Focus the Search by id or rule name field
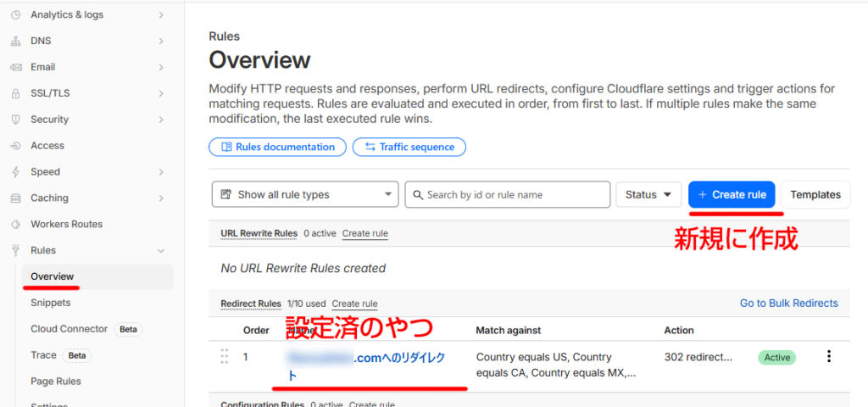Viewport: 868px width, 407px height. point(508,194)
